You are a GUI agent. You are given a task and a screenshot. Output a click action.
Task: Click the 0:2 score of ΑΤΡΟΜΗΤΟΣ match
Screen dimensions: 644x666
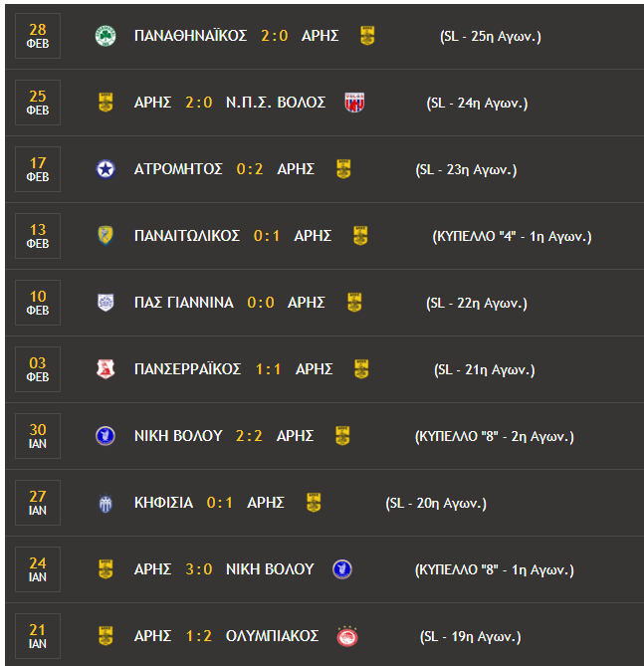[x=250, y=169]
